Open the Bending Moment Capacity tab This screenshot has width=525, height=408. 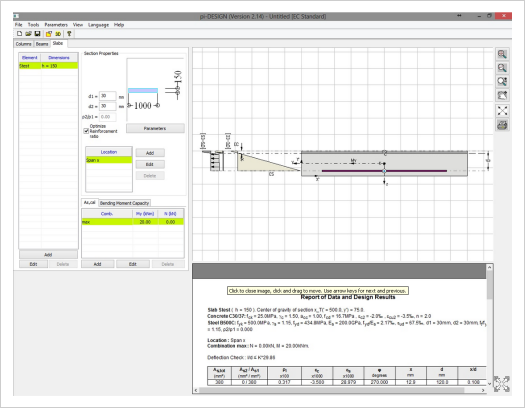(x=124, y=203)
